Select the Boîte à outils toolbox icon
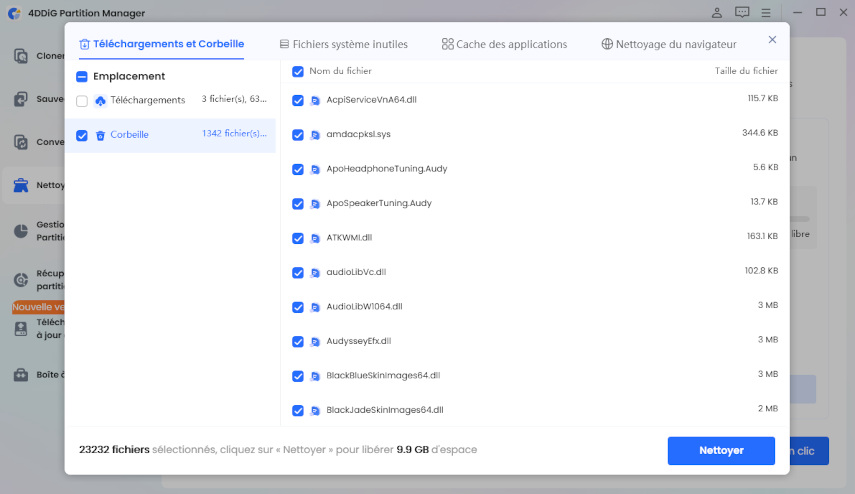 click(x=21, y=375)
